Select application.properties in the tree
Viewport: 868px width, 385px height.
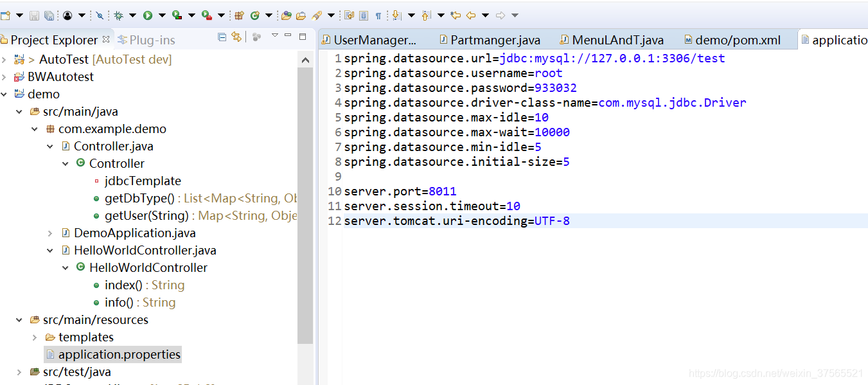point(112,354)
